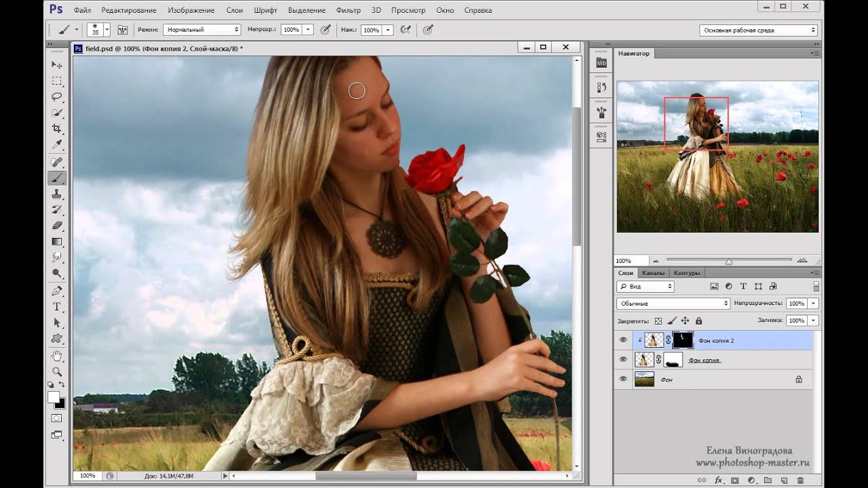Select the Lasso tool
868x488 pixels.
(57, 97)
